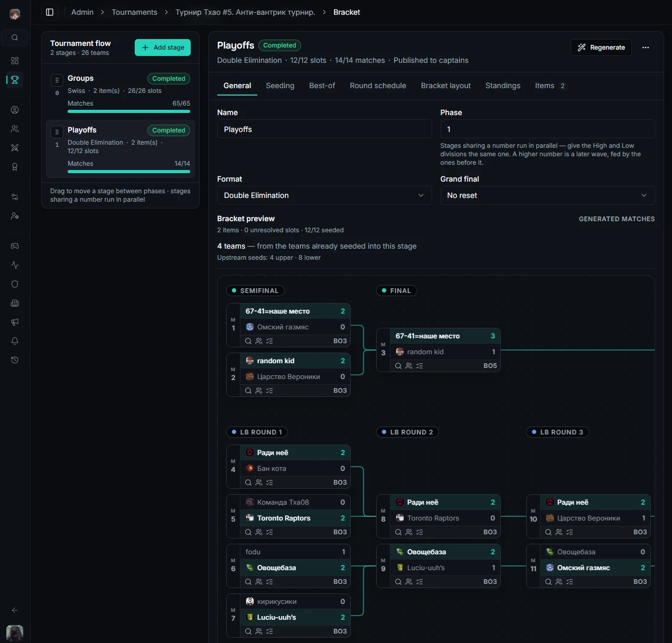672x643 pixels.
Task: Click team Luciu-uuh's in match M7
Action: pos(295,618)
